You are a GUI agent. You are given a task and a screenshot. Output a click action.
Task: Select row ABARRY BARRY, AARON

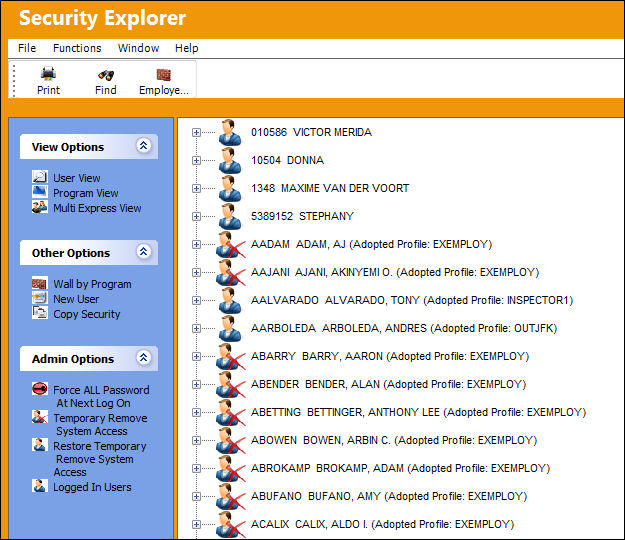(x=390, y=356)
